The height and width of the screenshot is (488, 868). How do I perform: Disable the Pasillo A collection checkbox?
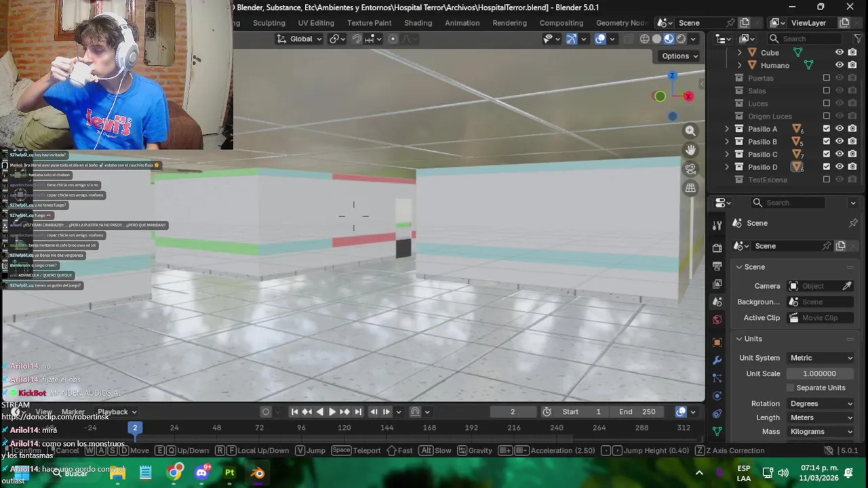coord(826,129)
